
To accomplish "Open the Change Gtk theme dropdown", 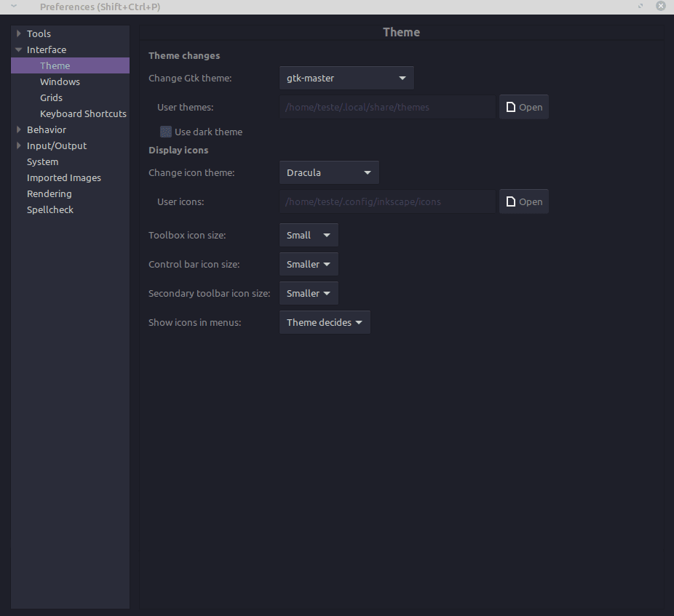I will (346, 78).
